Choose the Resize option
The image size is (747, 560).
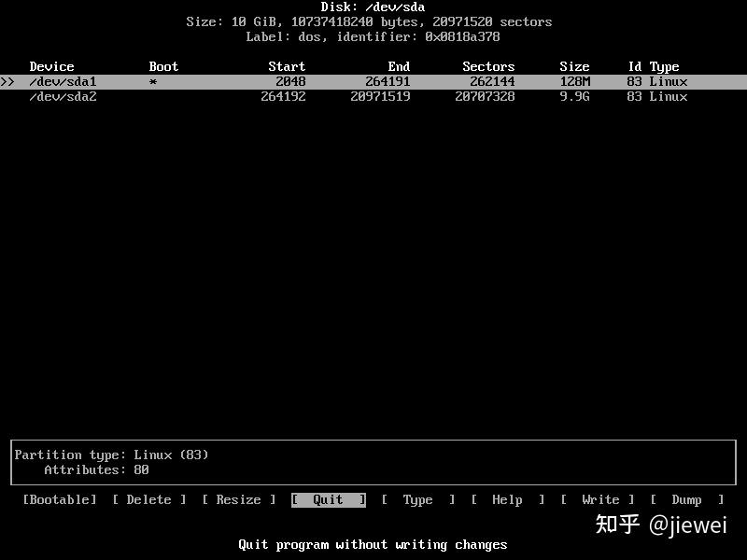(x=238, y=499)
